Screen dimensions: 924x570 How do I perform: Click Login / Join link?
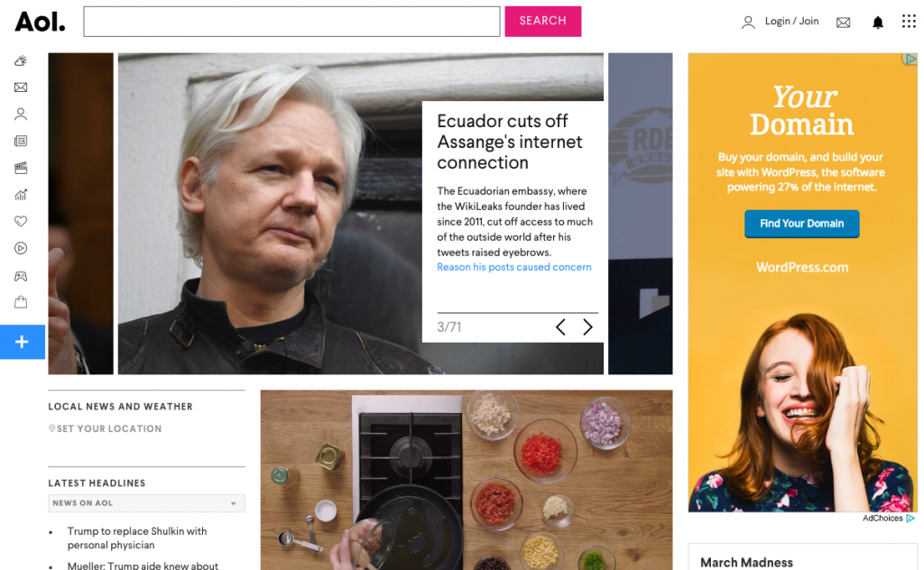(791, 22)
